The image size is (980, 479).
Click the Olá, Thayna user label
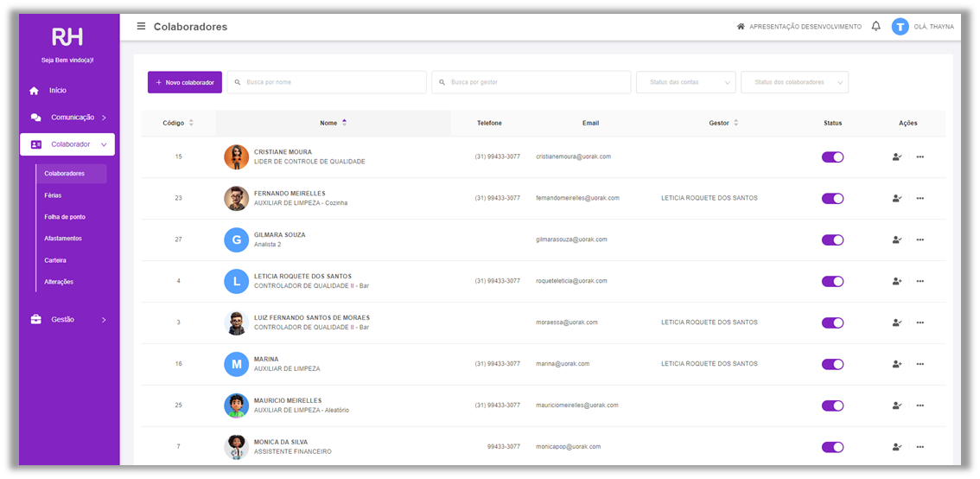tap(933, 27)
